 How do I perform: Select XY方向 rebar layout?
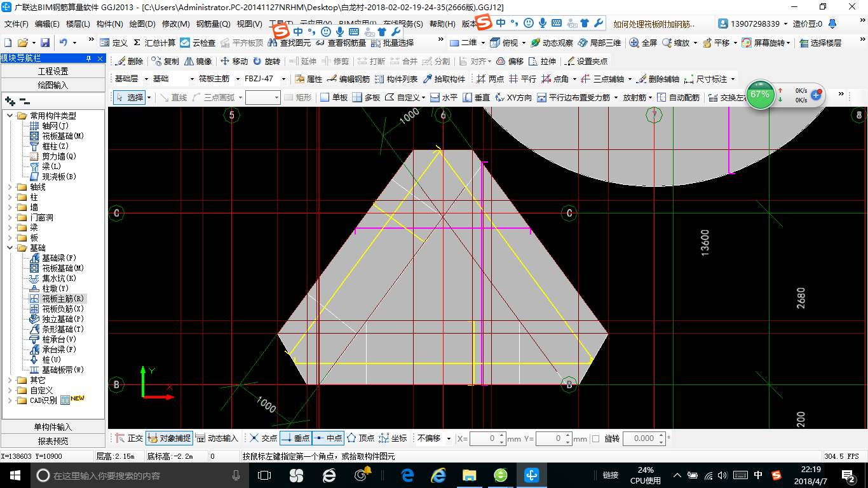[x=513, y=98]
